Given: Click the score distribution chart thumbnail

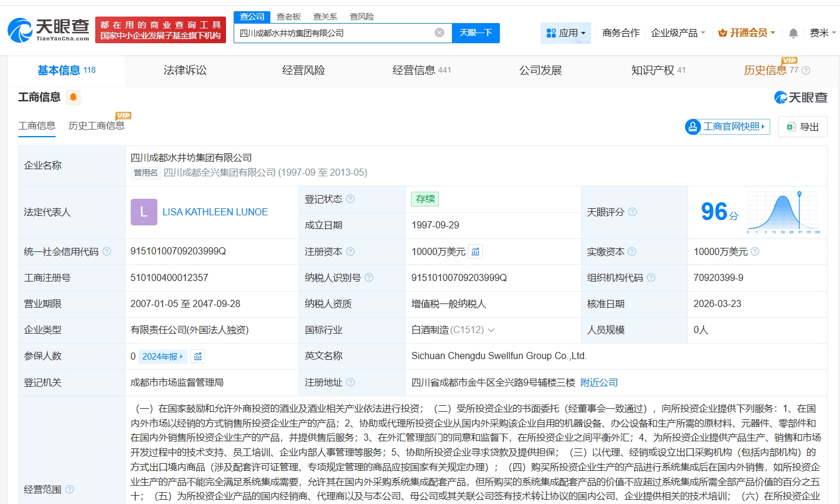Looking at the screenshot, I should tap(783, 212).
